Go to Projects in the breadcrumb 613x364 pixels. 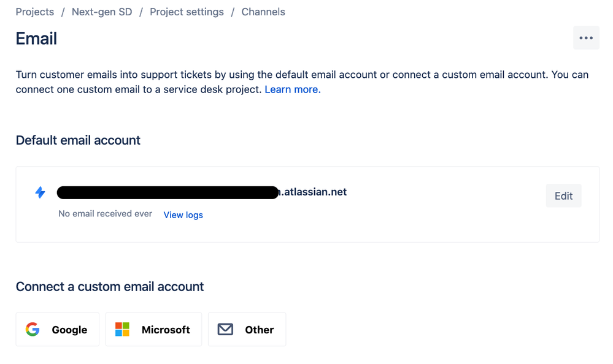click(35, 12)
